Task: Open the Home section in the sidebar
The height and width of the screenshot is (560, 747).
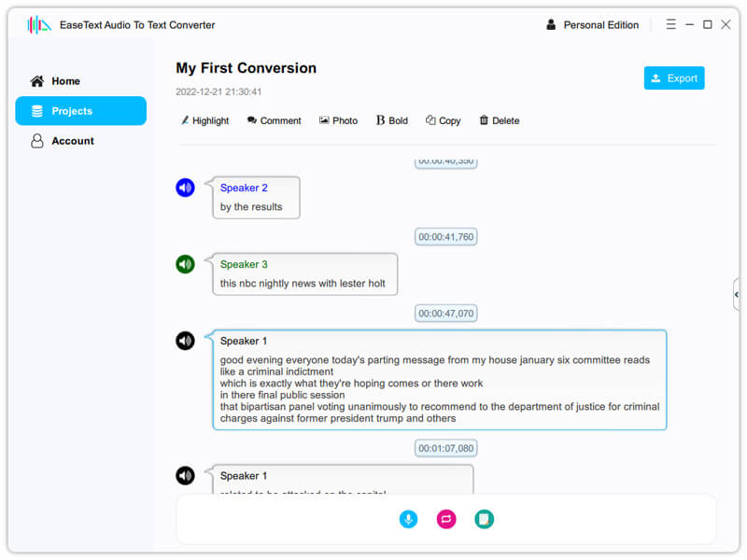Action: (x=65, y=81)
